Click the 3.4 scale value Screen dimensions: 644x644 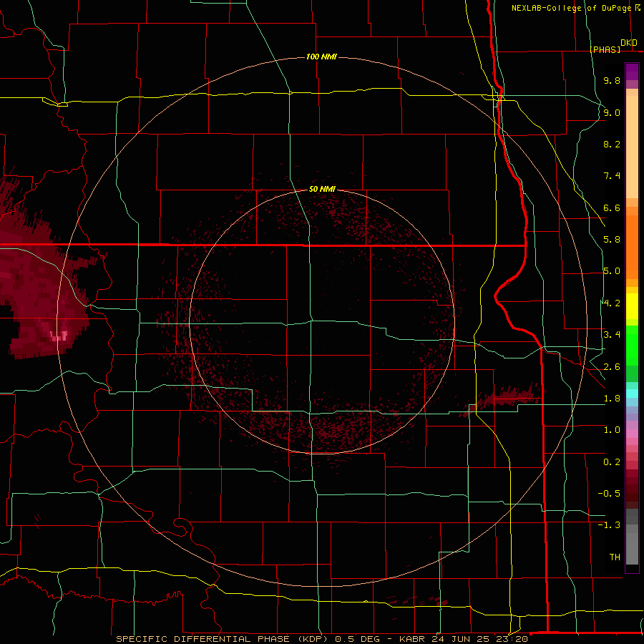[x=612, y=334]
